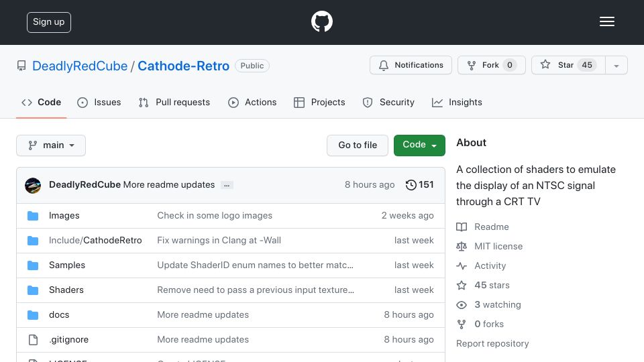Click the Public visibility badge
The height and width of the screenshot is (362, 644).
[252, 66]
